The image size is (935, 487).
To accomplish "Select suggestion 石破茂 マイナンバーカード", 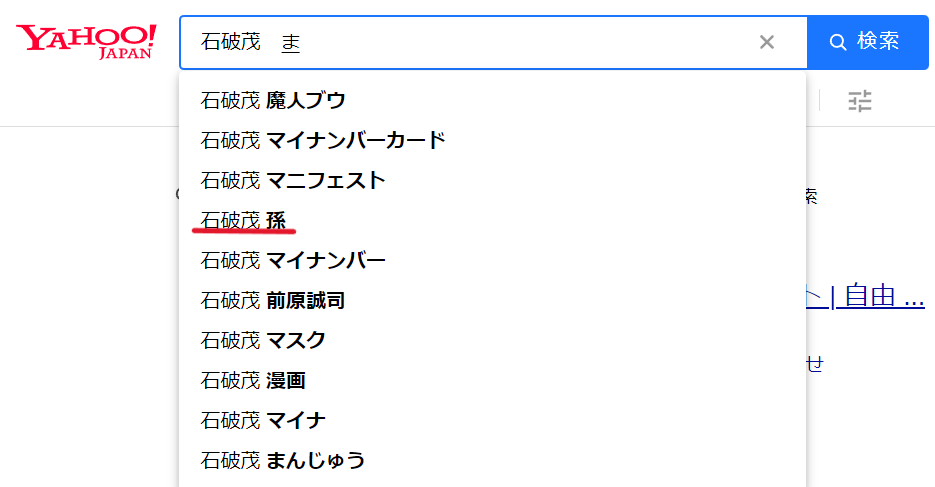I will pos(493,140).
